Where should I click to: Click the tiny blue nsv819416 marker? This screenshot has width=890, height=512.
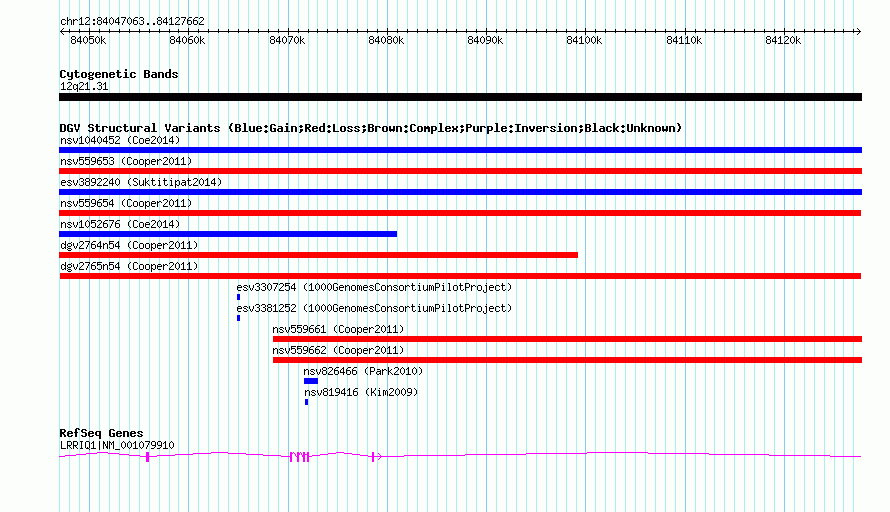coord(307,402)
